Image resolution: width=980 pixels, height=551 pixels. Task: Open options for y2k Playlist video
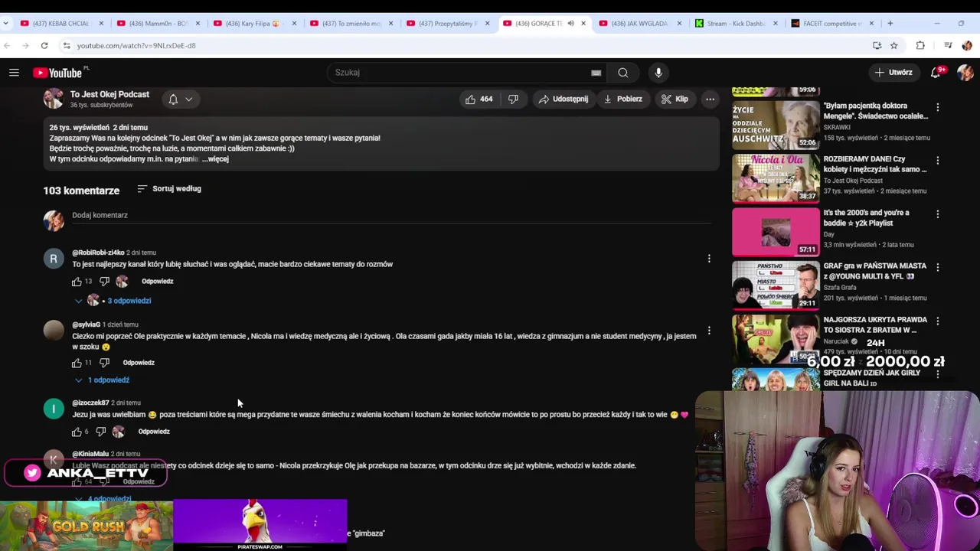point(938,214)
